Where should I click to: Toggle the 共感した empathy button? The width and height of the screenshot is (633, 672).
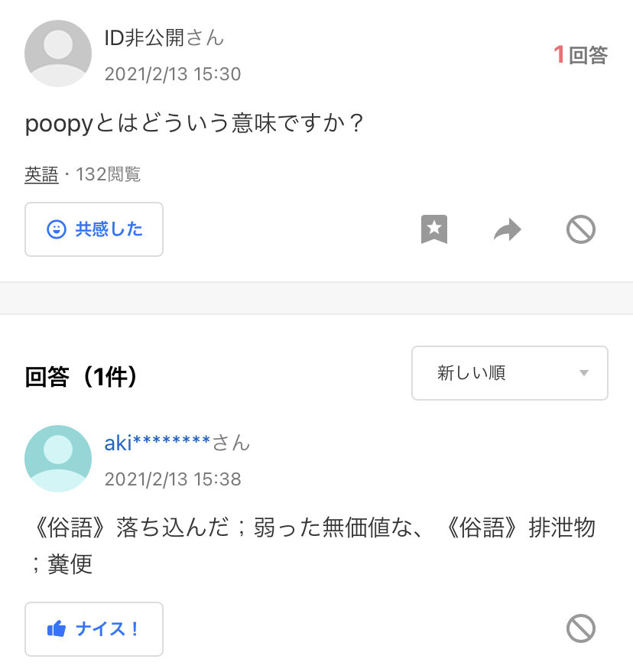[94, 229]
